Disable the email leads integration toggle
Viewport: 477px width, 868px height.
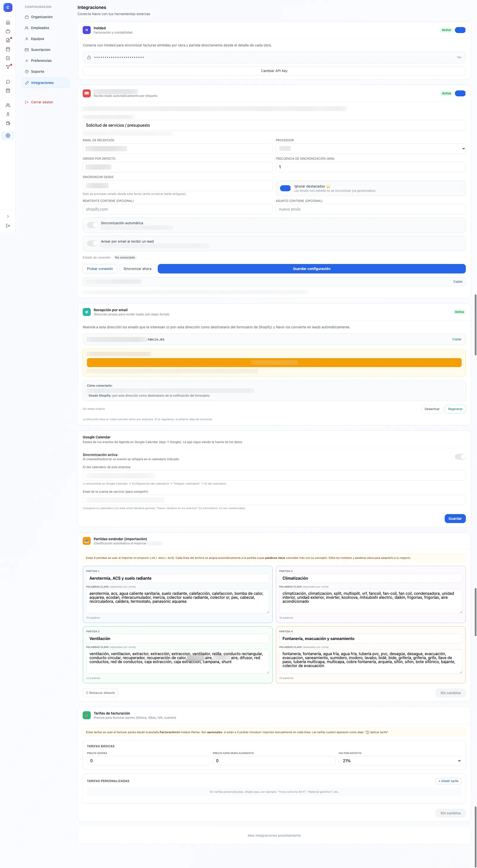pos(460,93)
